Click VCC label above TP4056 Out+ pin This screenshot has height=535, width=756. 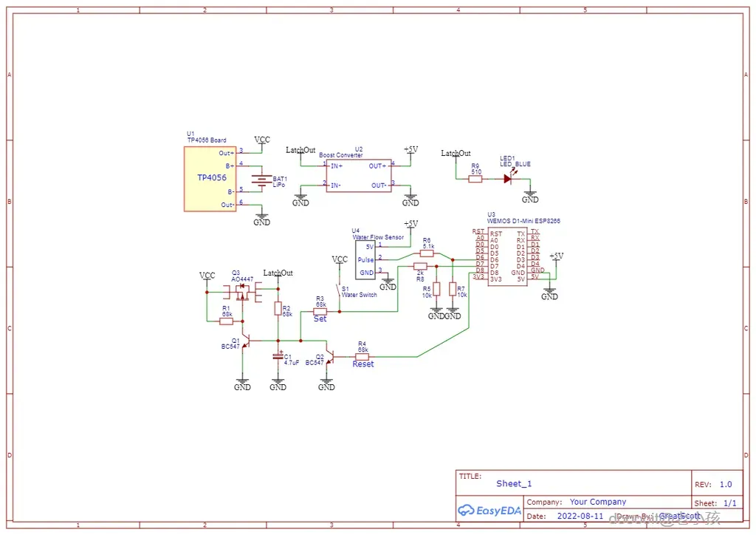pyautogui.click(x=262, y=140)
